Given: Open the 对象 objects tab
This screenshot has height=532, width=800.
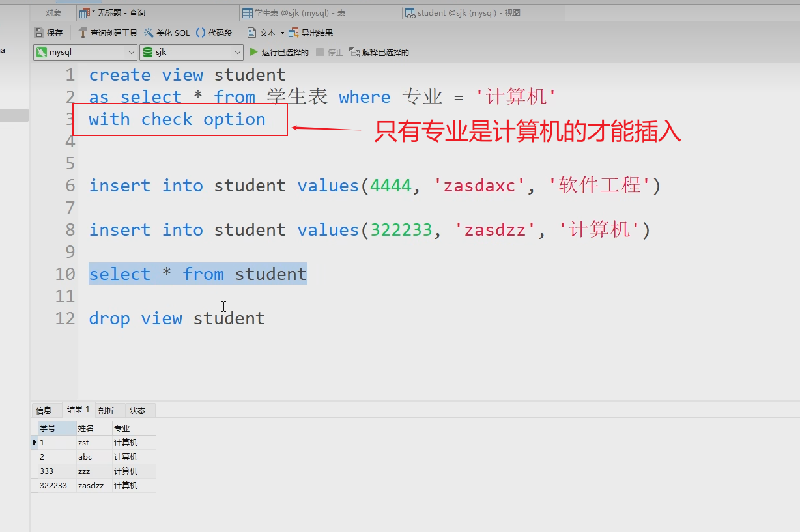Looking at the screenshot, I should (53, 13).
